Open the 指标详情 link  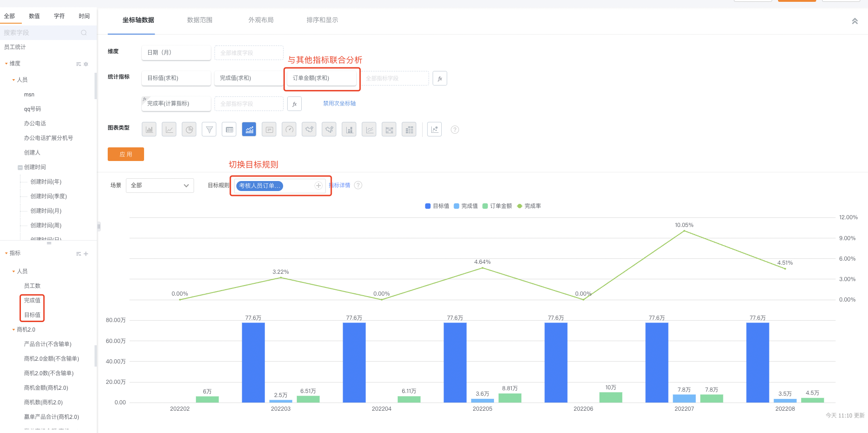point(339,185)
